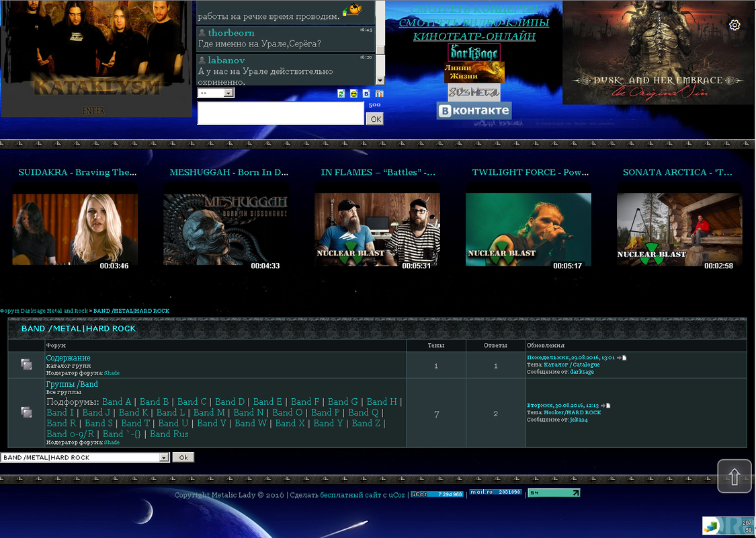This screenshot has width=756, height=538.
Task: Open бесплатный сайт с uCoz footer link
Action: pos(362,494)
